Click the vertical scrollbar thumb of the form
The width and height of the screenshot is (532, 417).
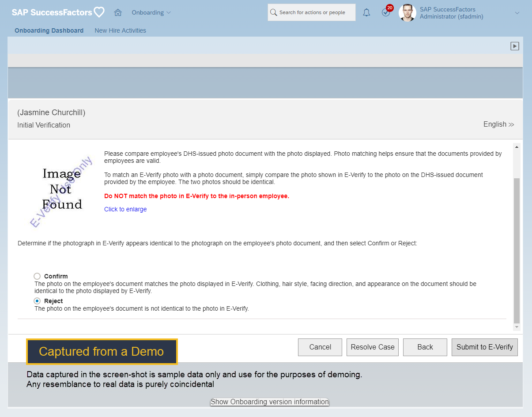(517, 251)
